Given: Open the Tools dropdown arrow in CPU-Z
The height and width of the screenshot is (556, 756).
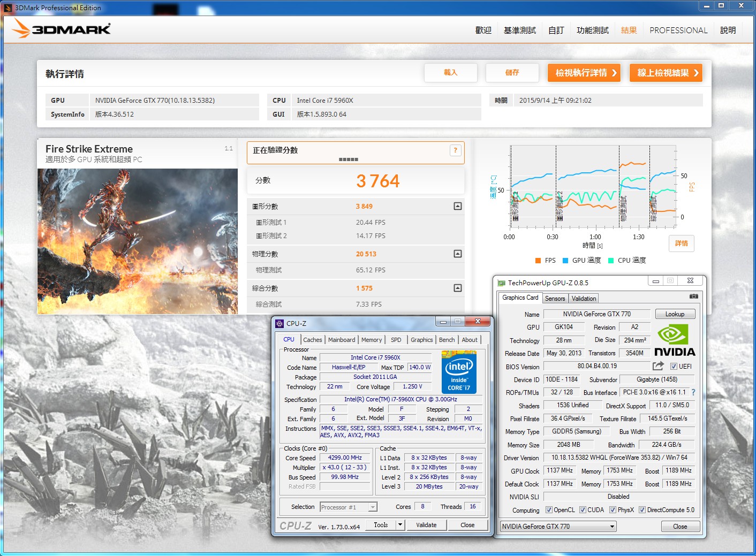Looking at the screenshot, I should point(400,525).
